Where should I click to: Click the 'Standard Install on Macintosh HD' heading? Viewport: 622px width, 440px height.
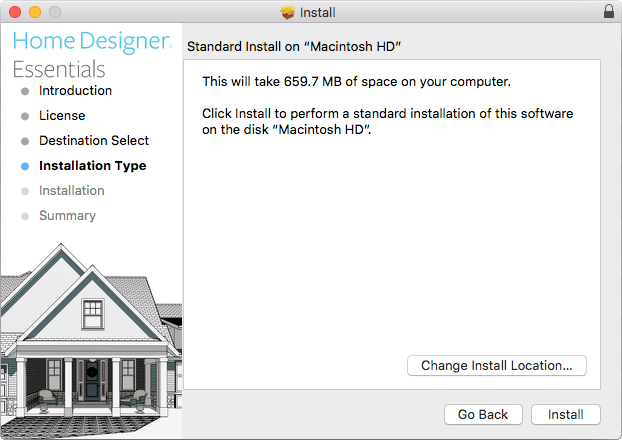tap(294, 47)
